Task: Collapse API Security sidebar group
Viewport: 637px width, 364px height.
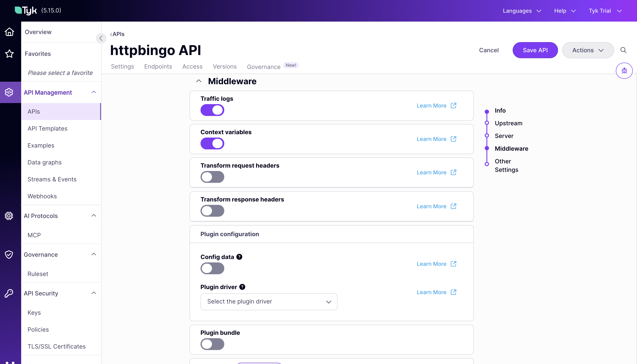Action: click(94, 293)
